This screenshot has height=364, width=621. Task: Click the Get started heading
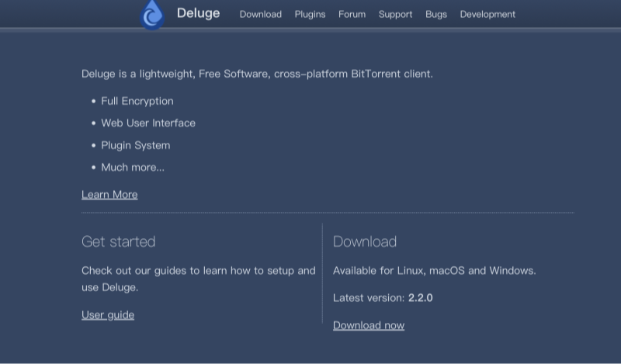point(119,241)
